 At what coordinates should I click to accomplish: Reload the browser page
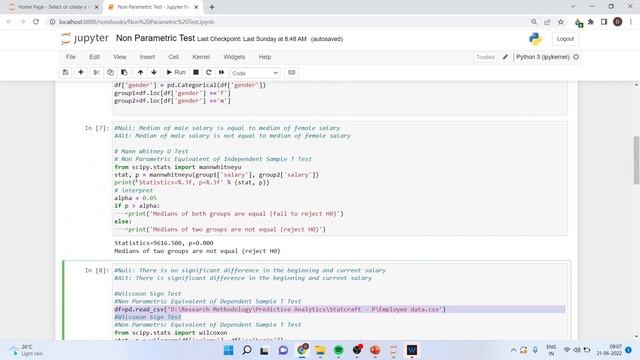[36, 22]
